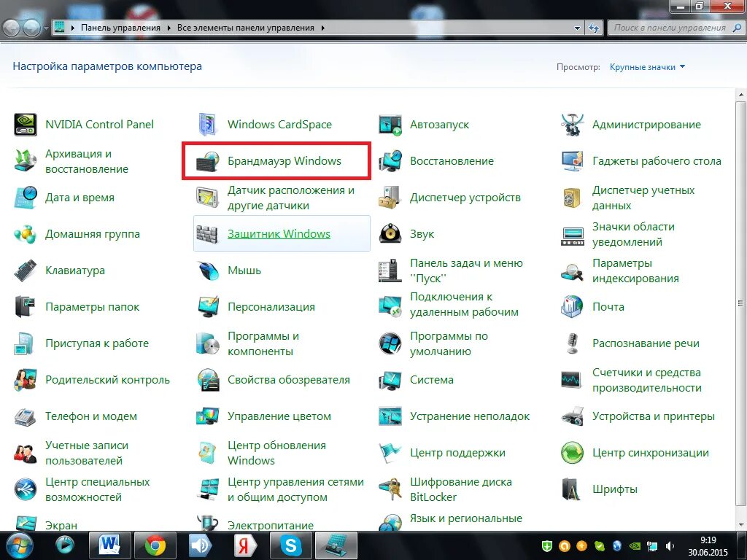Screen dimensions: 747x560
Task: Open the Шрифты fonts icon
Action: (x=572, y=489)
